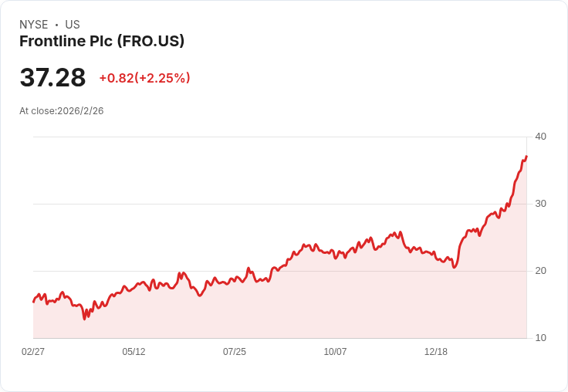Click the US market label

[x=73, y=25]
